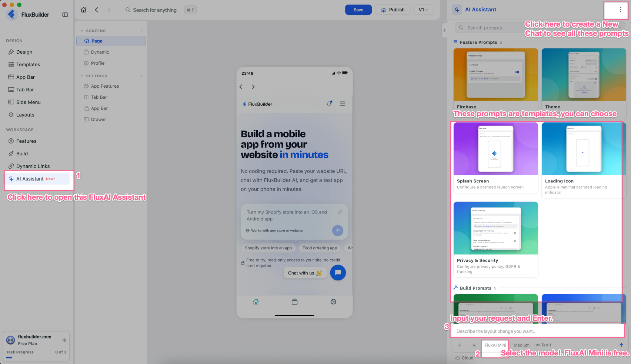Click the forward arrow in the top toolbar

(x=109, y=10)
